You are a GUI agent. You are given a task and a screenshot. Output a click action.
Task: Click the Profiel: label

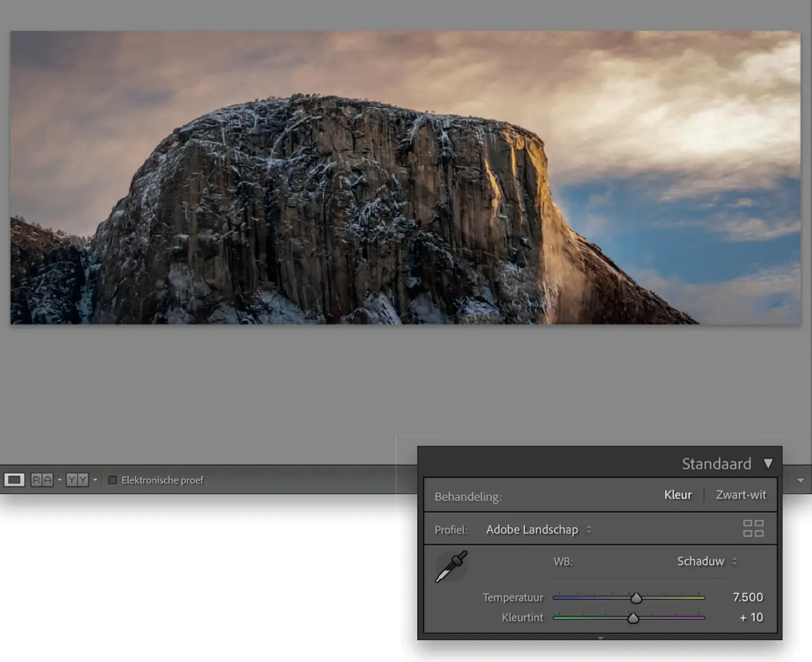(451, 529)
